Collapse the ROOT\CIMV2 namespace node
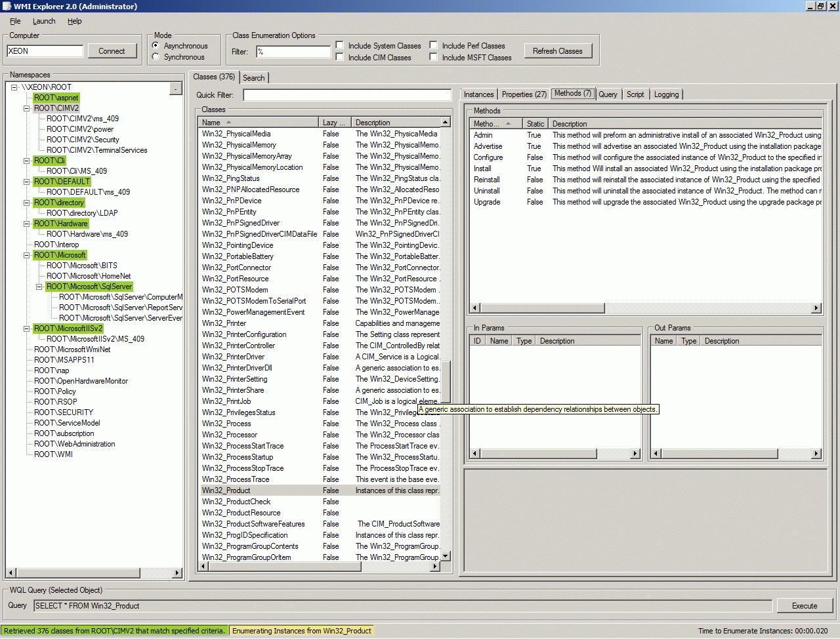This screenshot has width=840, height=640. [27, 108]
